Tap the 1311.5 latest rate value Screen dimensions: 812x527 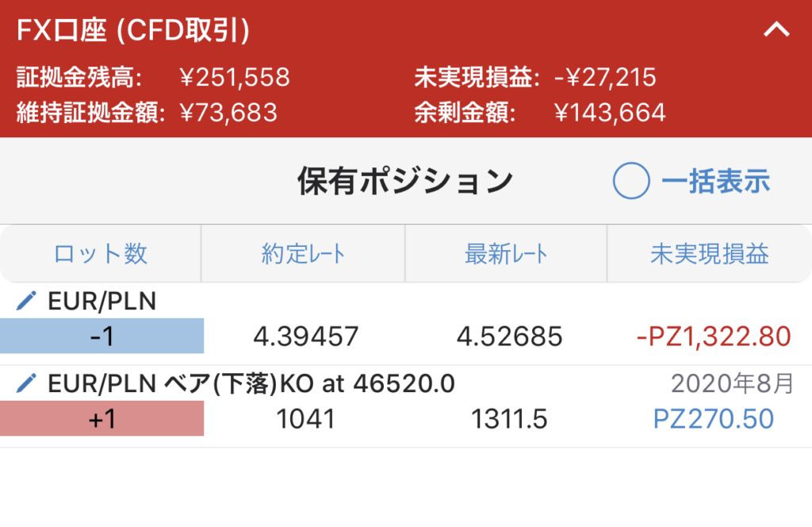[x=509, y=419]
